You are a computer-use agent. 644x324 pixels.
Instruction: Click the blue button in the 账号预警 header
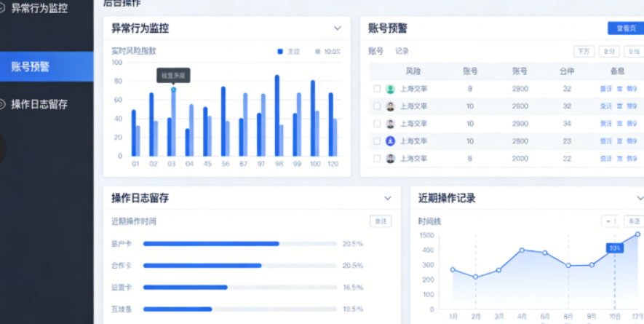click(x=625, y=28)
